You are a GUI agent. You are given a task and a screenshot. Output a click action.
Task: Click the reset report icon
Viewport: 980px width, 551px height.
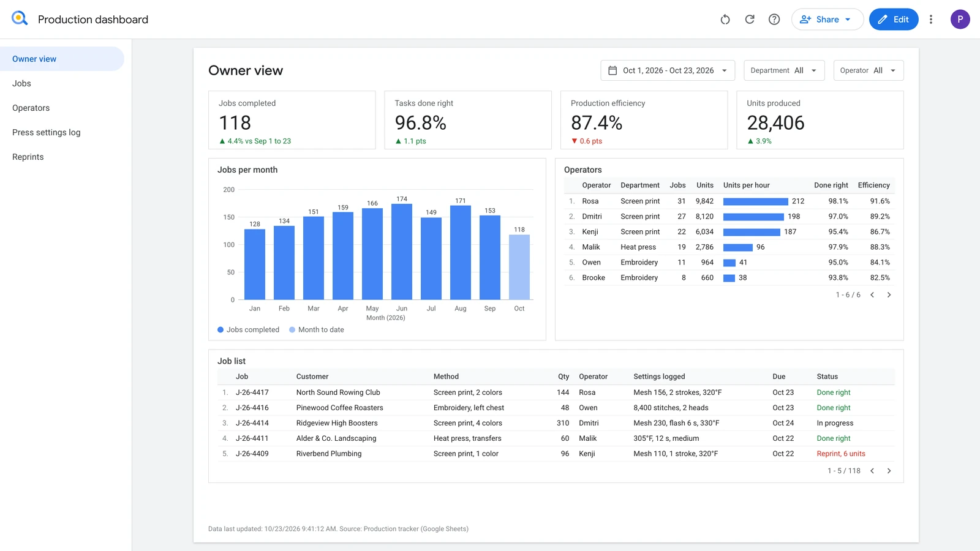click(x=725, y=20)
